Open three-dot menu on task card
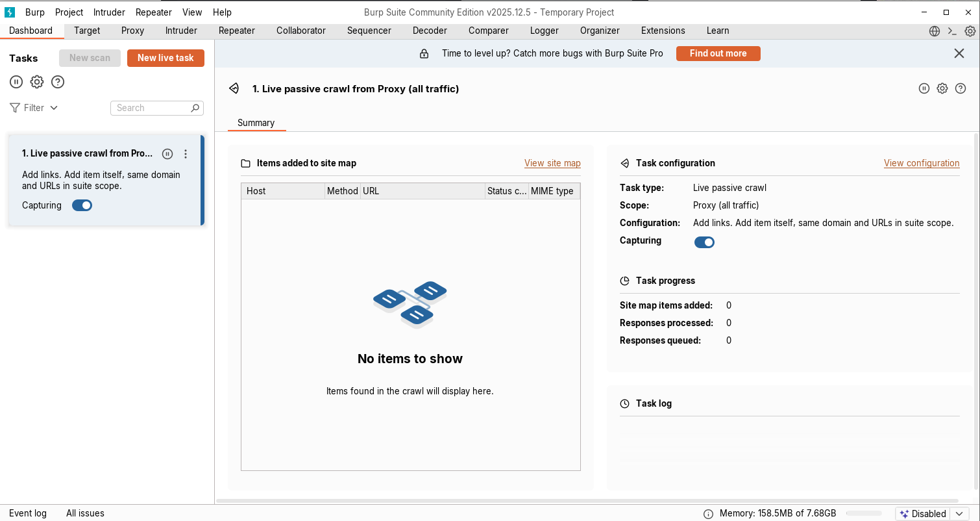Image resolution: width=980 pixels, height=521 pixels. click(186, 154)
